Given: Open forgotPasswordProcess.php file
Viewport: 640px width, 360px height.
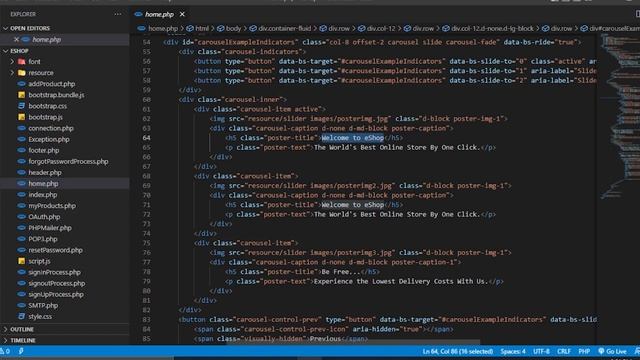Looking at the screenshot, I should [68, 161].
